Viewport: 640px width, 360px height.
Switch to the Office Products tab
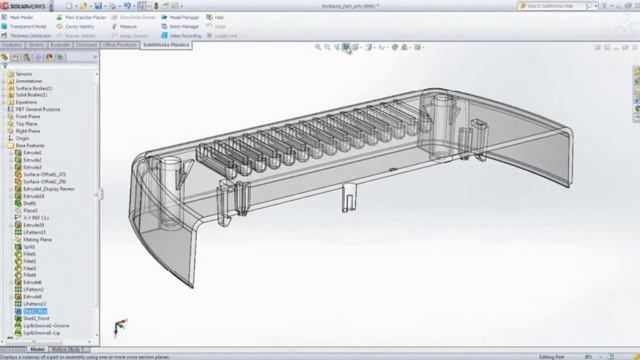pos(120,45)
